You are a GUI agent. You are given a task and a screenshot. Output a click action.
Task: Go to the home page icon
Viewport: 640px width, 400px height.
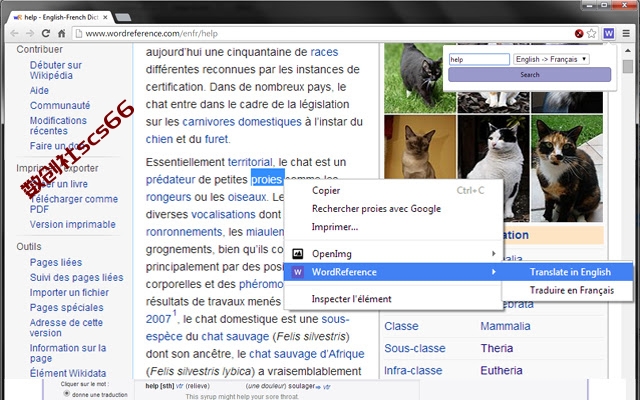(x=61, y=33)
